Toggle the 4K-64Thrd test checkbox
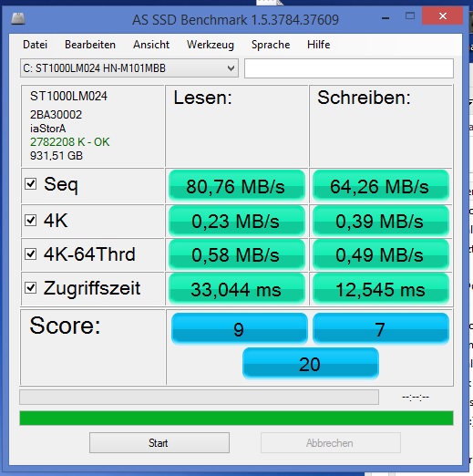The height and width of the screenshot is (476, 473). click(31, 254)
